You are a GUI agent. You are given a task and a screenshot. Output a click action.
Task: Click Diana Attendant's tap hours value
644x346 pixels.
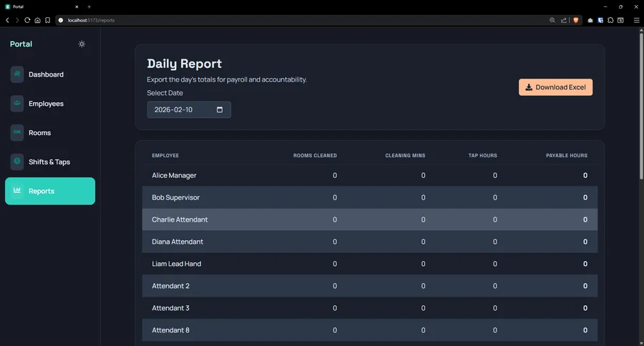point(495,242)
